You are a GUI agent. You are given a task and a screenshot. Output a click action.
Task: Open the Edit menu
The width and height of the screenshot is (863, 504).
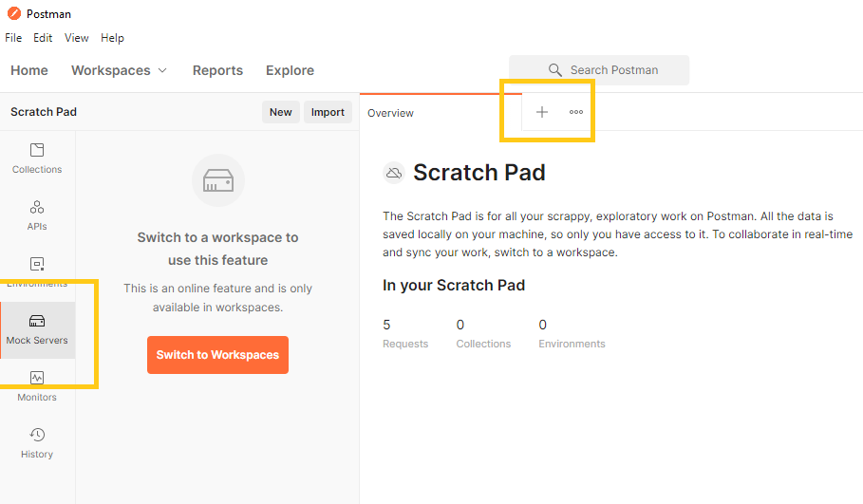[43, 38]
